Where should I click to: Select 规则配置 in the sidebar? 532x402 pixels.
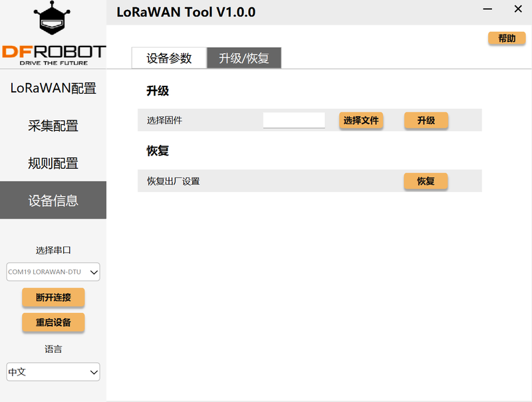tap(53, 163)
